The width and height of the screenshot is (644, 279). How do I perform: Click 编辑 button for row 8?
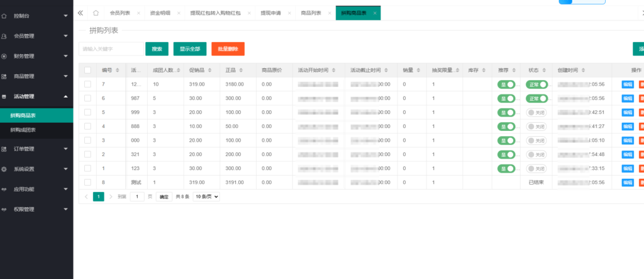pos(628,182)
